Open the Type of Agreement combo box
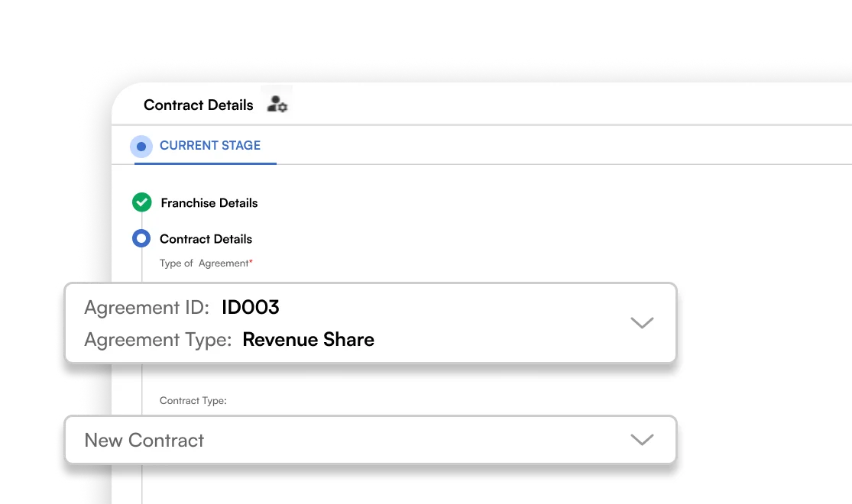This screenshot has width=852, height=504. point(371,322)
